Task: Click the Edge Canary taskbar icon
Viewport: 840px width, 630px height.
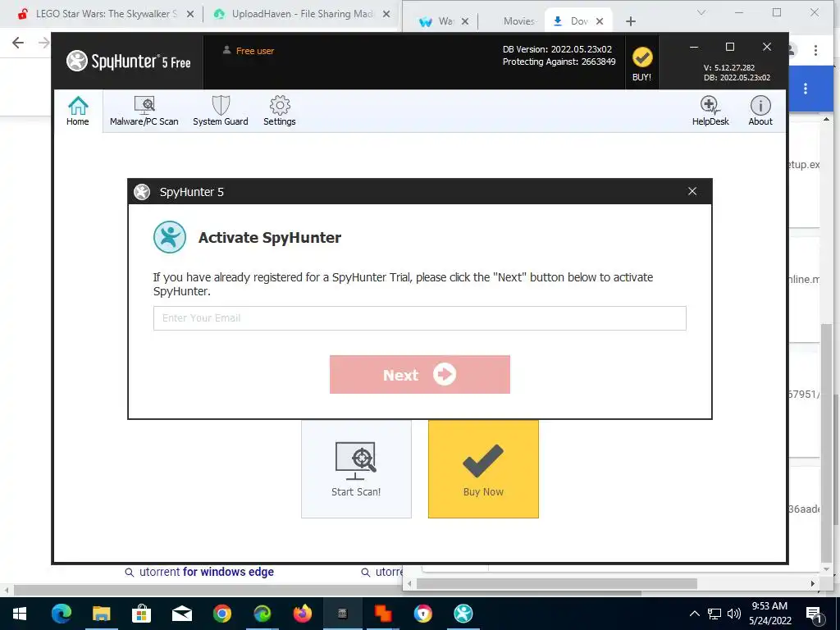Action: tap(262, 614)
